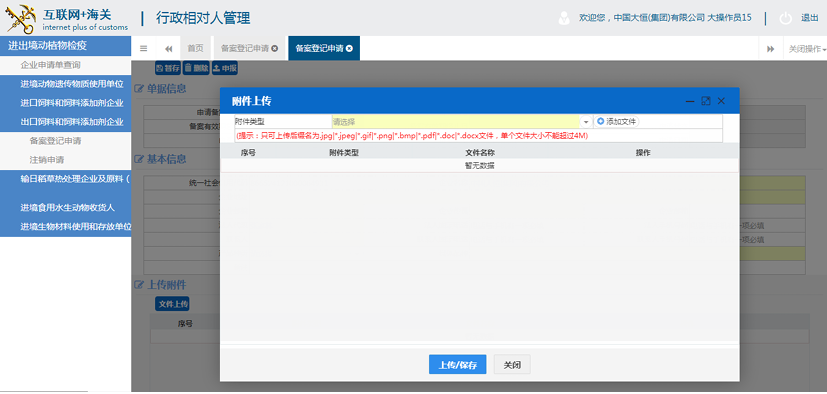Click the hamburger menu icon beside tabs
This screenshot has height=394, width=827.
[x=143, y=49]
